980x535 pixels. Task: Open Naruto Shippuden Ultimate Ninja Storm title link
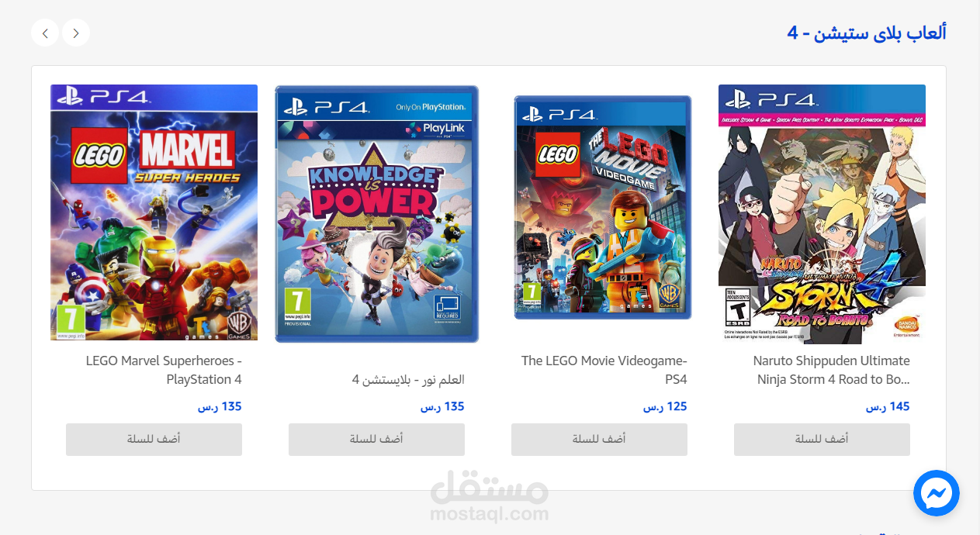tap(832, 370)
